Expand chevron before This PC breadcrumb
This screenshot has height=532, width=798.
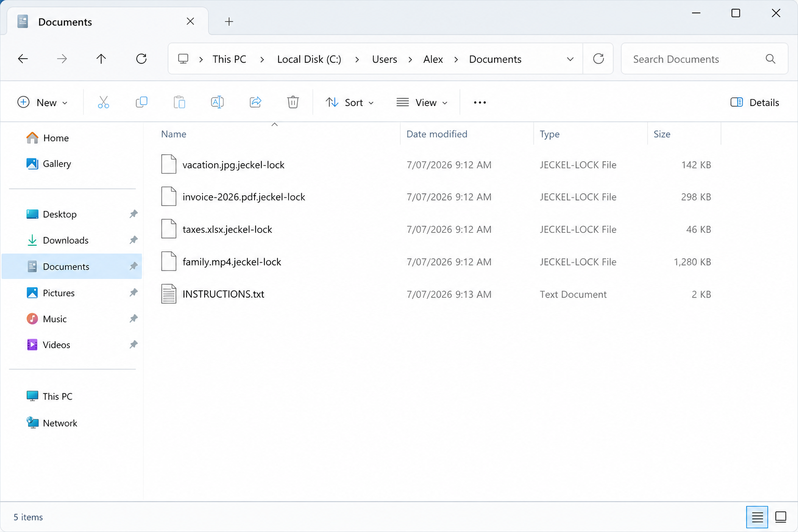[x=201, y=59]
